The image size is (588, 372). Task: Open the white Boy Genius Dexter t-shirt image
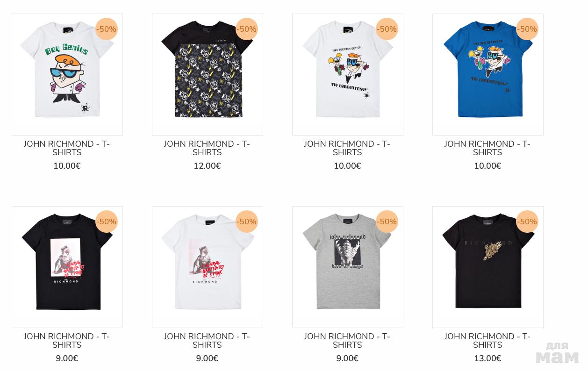(x=67, y=74)
